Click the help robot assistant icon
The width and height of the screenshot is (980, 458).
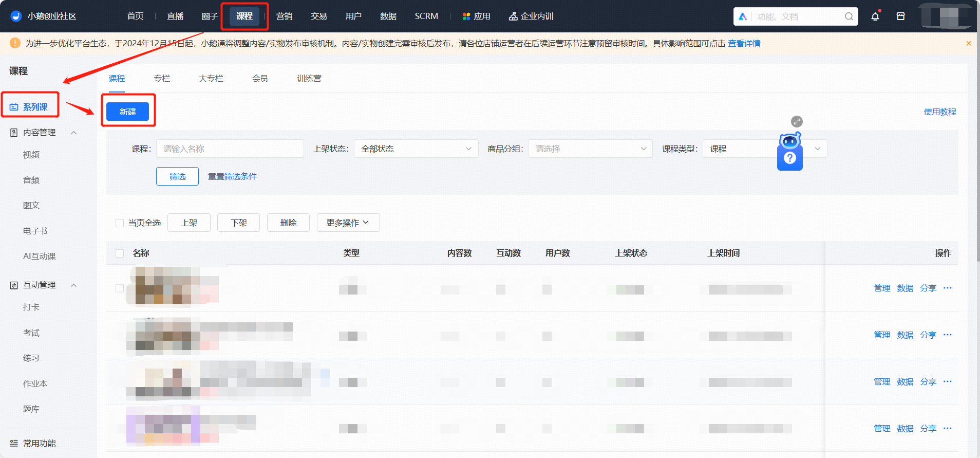790,152
